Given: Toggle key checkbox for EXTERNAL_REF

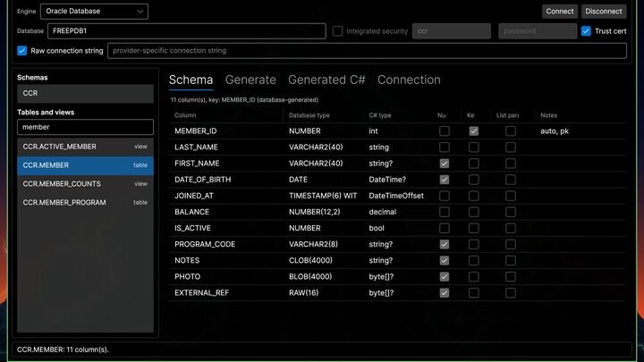Looking at the screenshot, I should pos(473,292).
